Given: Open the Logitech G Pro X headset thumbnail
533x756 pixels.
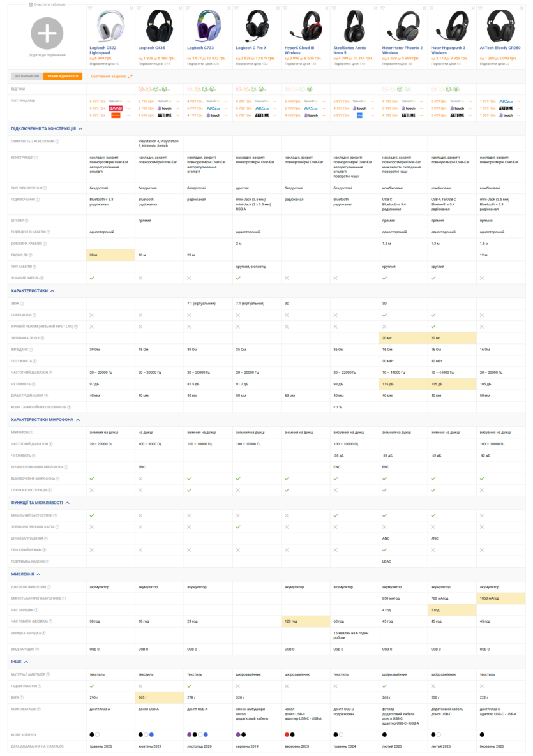Looking at the screenshot, I should (x=257, y=27).
